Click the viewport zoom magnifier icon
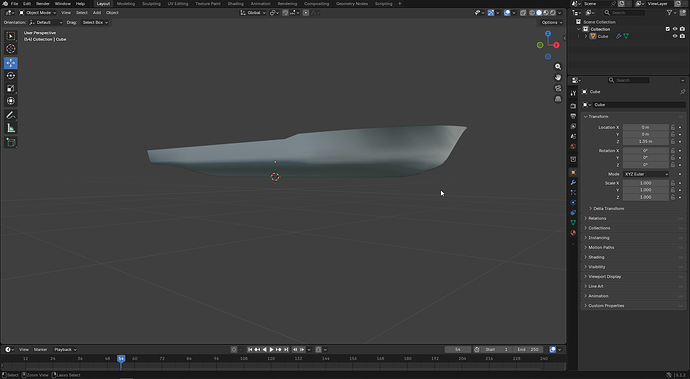Viewport: 690px width, 379px height. click(558, 66)
